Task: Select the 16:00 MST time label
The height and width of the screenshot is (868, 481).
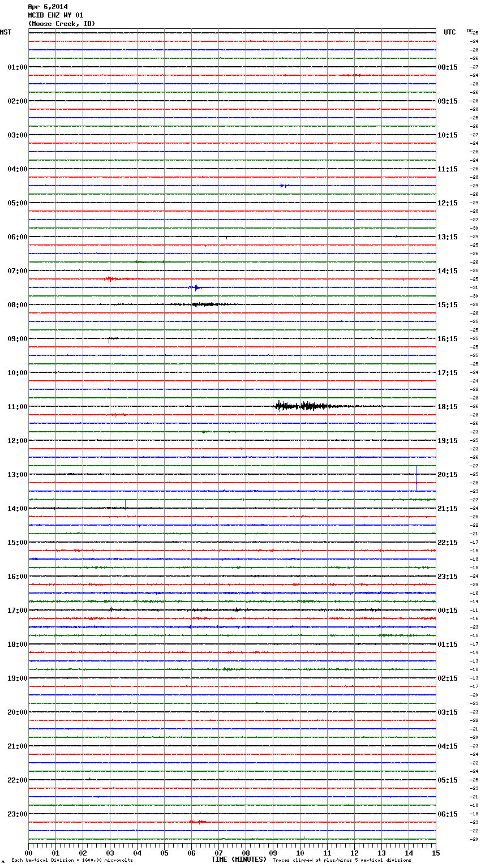Action: pos(18,577)
